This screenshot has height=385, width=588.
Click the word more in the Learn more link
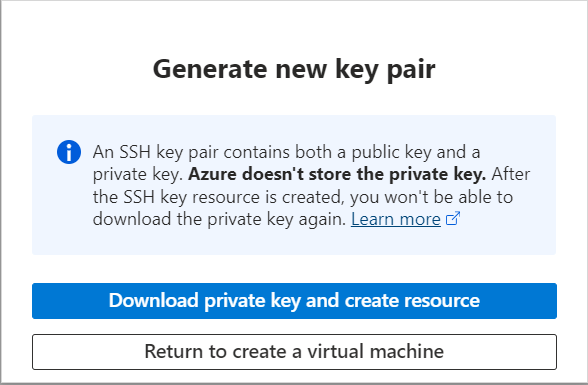[x=420, y=219]
